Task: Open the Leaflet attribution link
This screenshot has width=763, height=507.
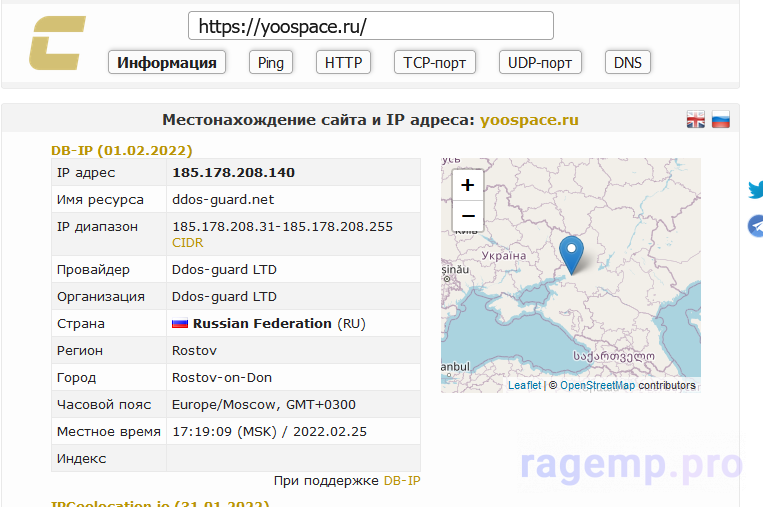Action: tap(525, 385)
